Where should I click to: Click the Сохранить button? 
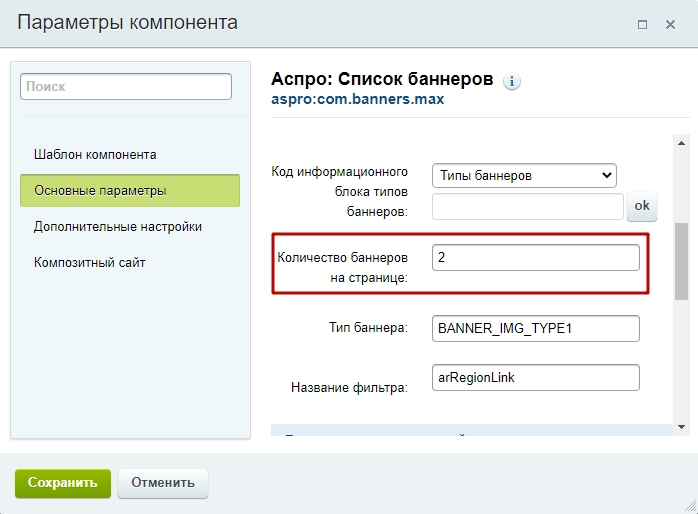[x=63, y=483]
